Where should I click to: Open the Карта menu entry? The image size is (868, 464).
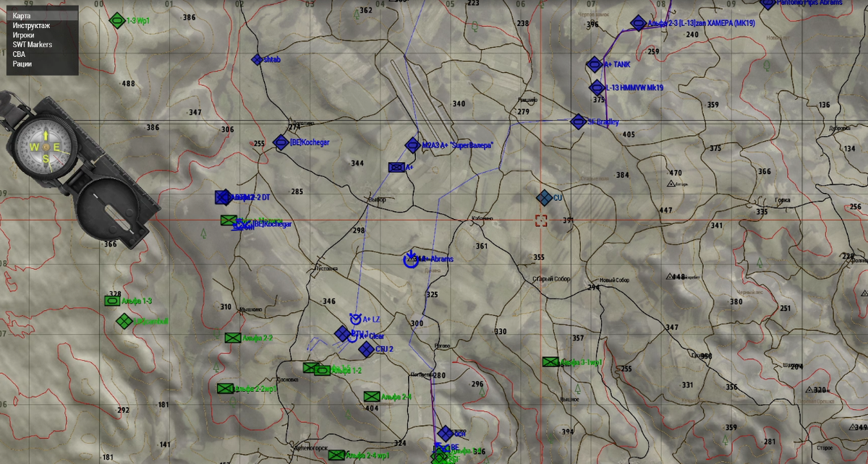pyautogui.click(x=22, y=15)
